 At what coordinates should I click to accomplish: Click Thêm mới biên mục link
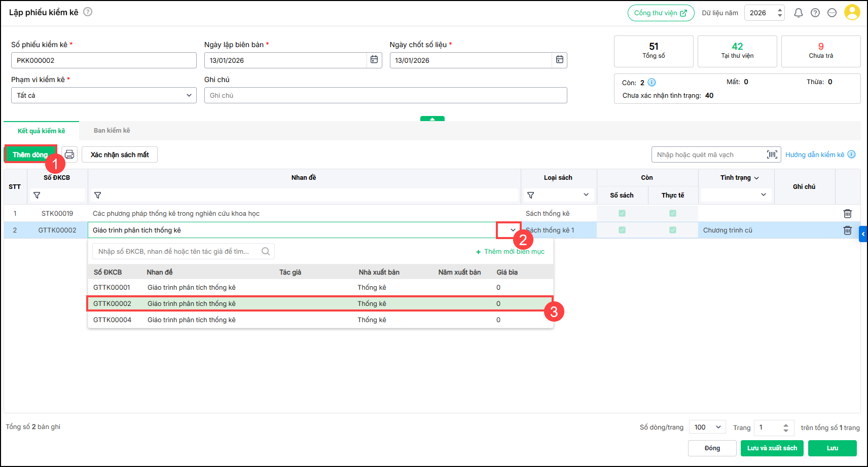511,252
